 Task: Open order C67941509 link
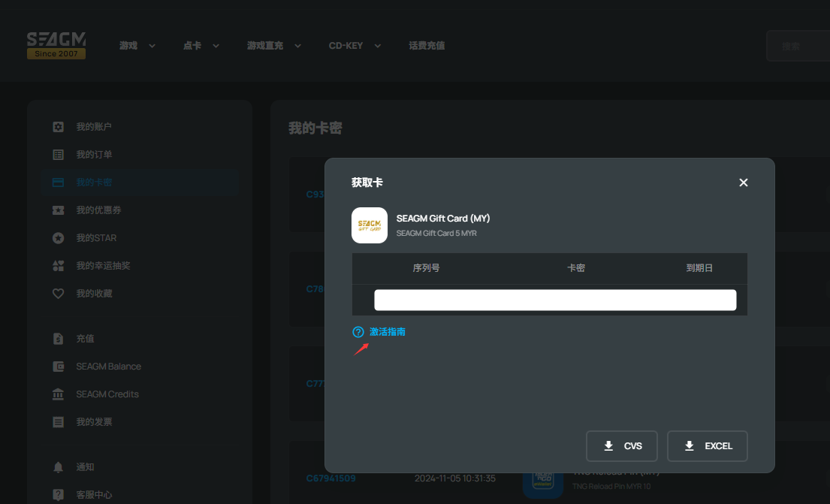point(330,478)
